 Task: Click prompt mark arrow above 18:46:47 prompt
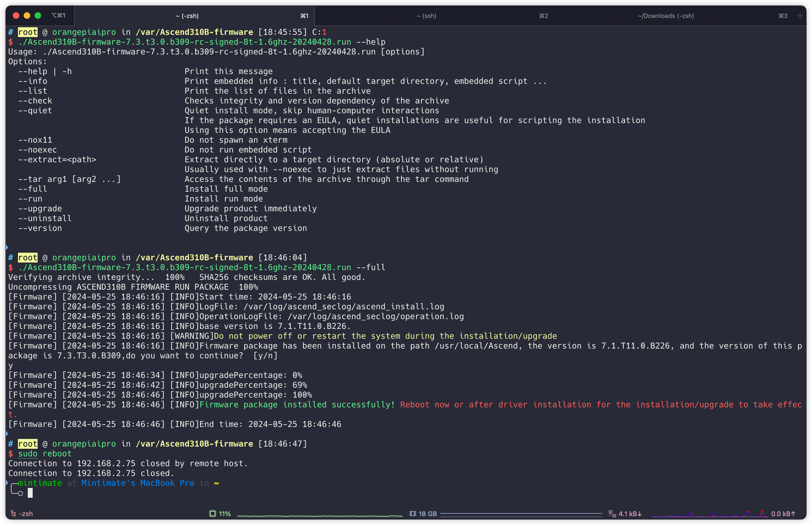[7, 434]
